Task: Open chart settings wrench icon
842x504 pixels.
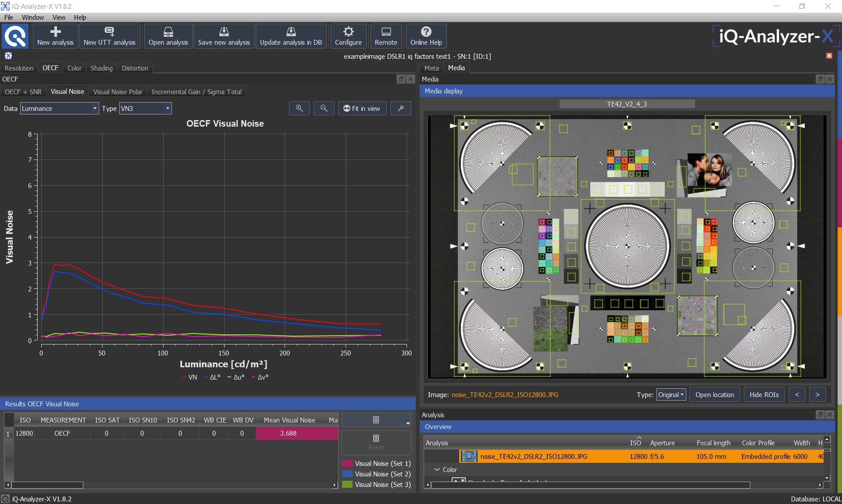Action: pyautogui.click(x=401, y=108)
